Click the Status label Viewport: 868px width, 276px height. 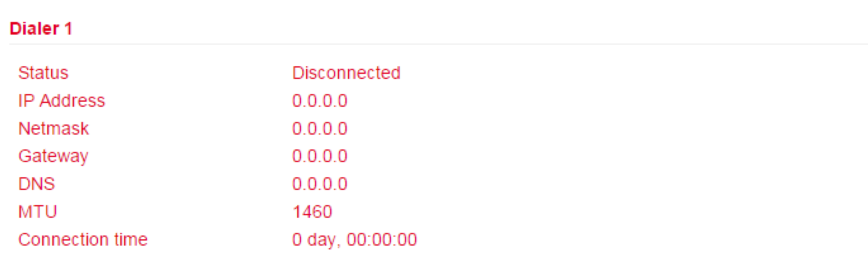tap(43, 73)
